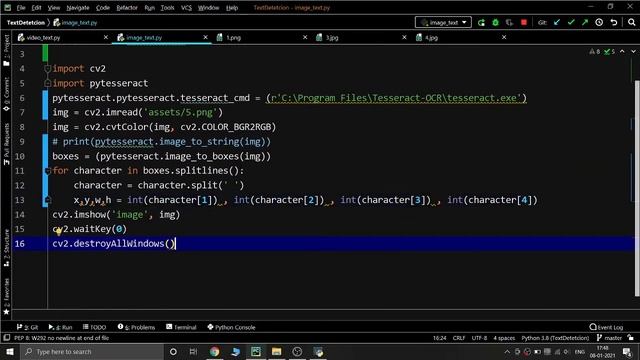Switch to the 3.jpg tab
The height and width of the screenshot is (360, 640).
tap(331, 38)
